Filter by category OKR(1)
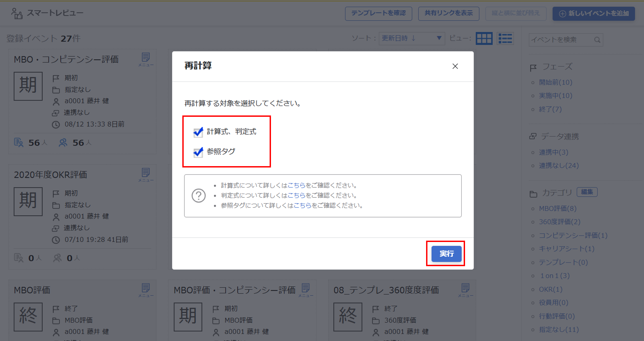644x341 pixels. point(551,289)
